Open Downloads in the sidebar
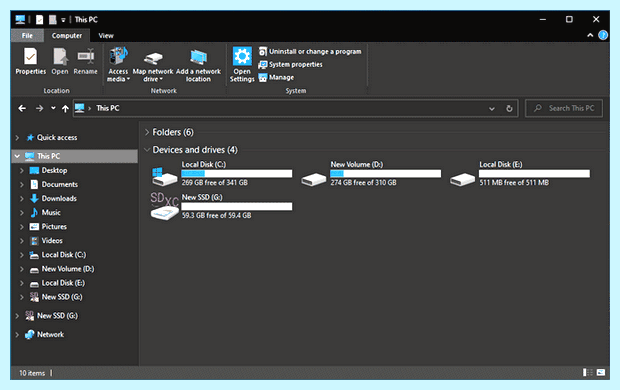This screenshot has width=620, height=390. [59, 199]
